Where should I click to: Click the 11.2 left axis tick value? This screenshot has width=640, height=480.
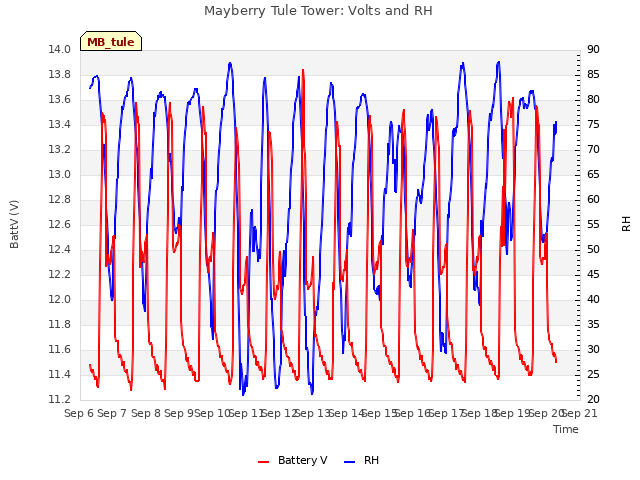[59, 400]
